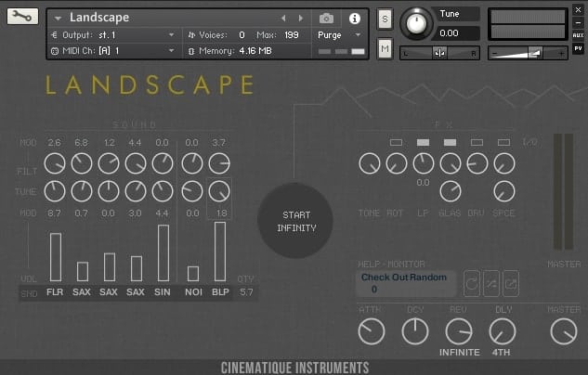Viewport: 588px width, 375px height.
Task: Open the FLR sound source selector
Action: click(55, 291)
